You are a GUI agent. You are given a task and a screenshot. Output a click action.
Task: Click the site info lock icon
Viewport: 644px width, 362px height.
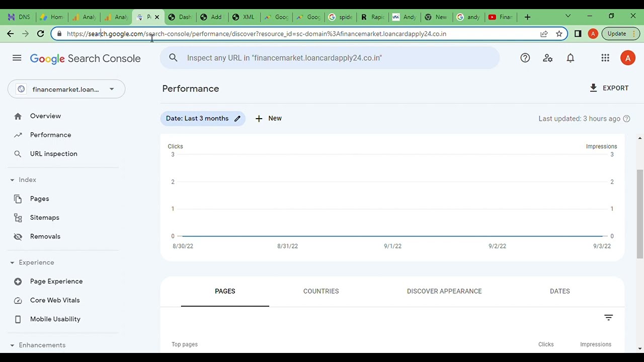pyautogui.click(x=59, y=34)
